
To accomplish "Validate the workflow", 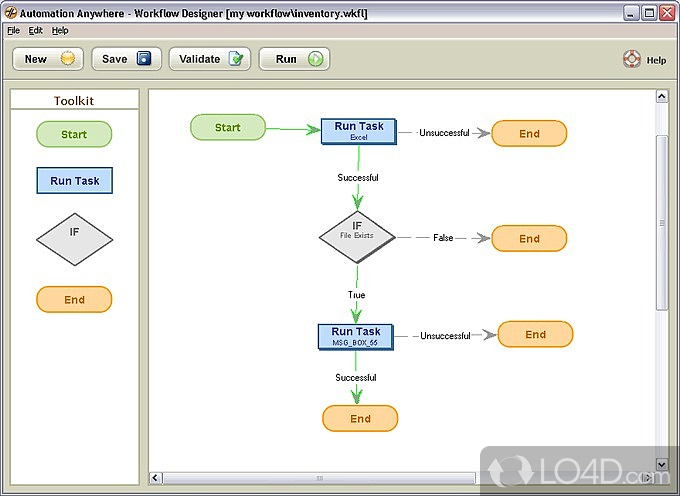I will point(210,59).
